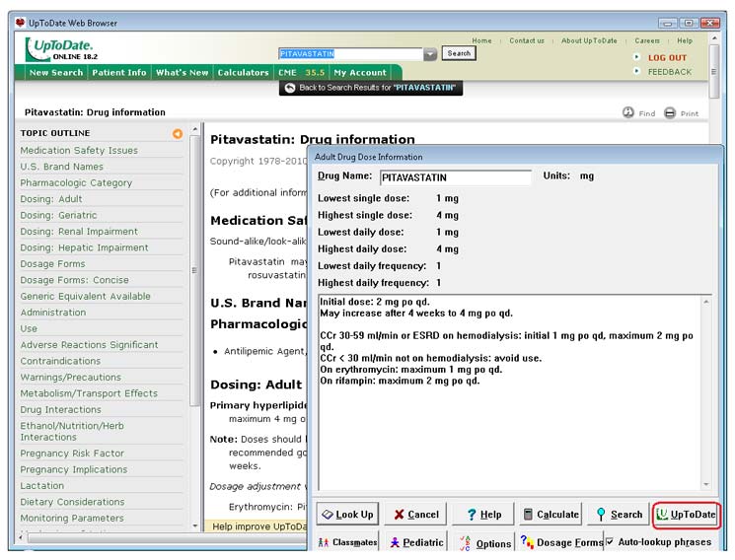Click the Cancel button
Viewport: 735px width, 560px height.
(415, 514)
